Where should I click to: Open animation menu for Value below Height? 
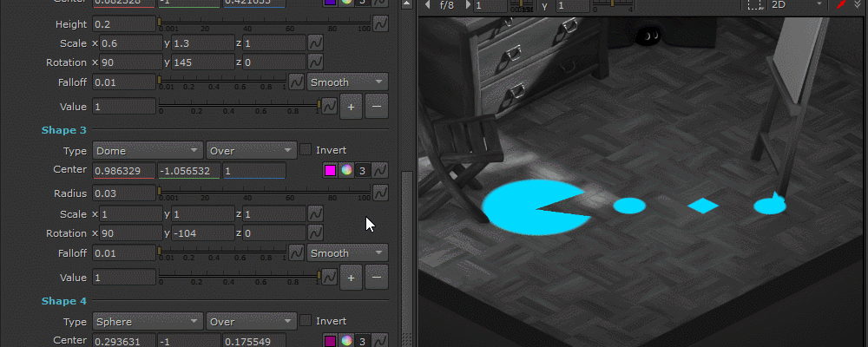point(330,106)
